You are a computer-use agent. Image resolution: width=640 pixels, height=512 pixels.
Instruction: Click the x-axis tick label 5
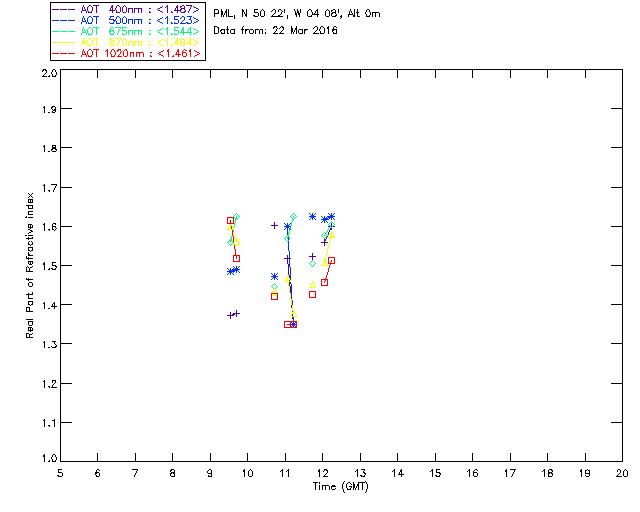[x=60, y=473]
